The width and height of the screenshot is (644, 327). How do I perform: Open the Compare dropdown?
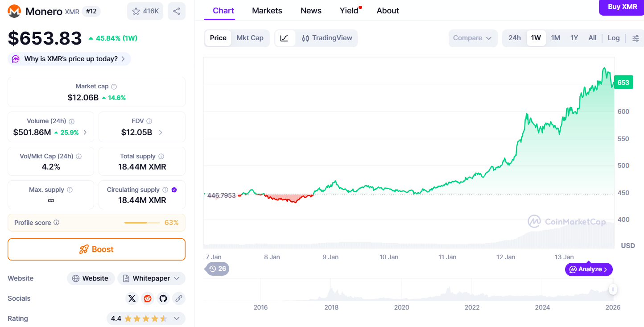click(x=472, y=38)
